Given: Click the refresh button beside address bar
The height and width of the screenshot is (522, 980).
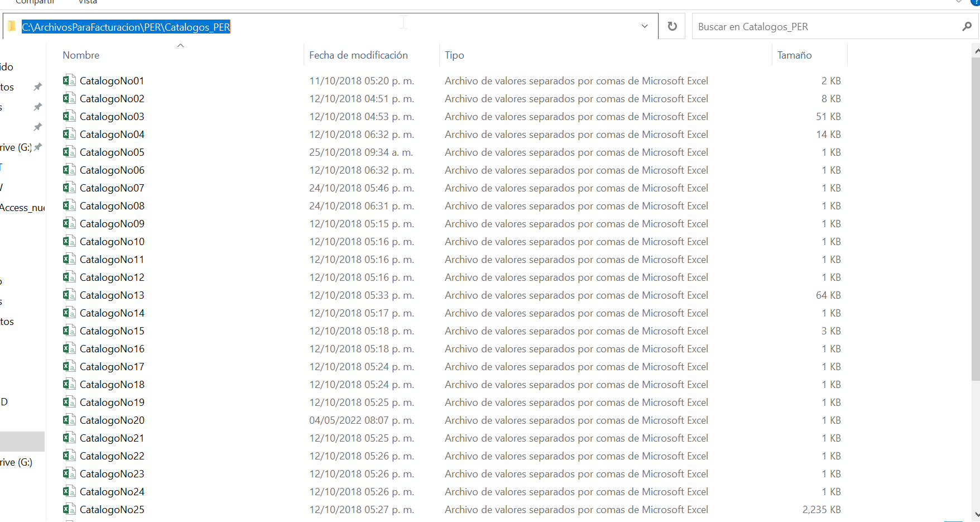Looking at the screenshot, I should (x=672, y=26).
